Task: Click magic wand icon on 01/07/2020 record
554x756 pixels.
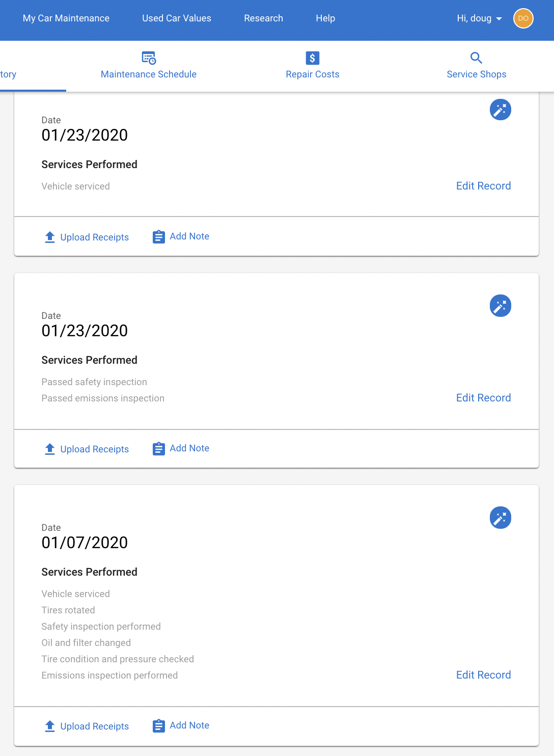Action: click(501, 518)
